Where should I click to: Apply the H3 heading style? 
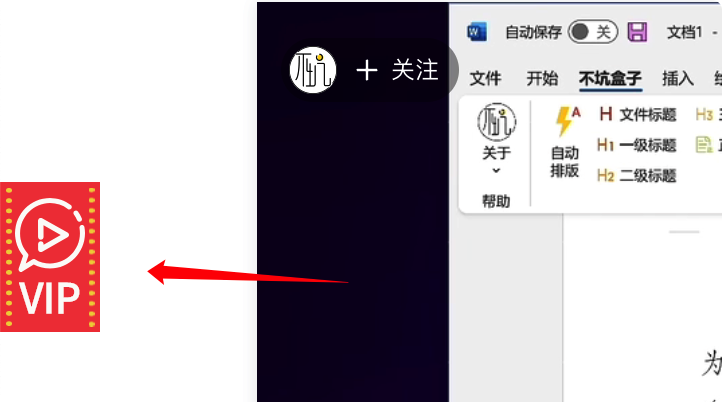point(708,114)
